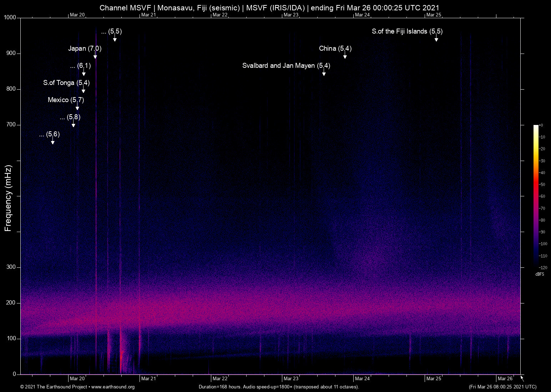Click the Mar 26 axis tick label
This screenshot has height=392, width=551.
coord(505,378)
